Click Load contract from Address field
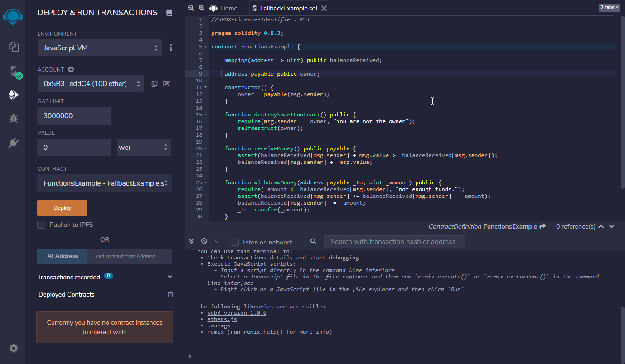The height and width of the screenshot is (364, 625). click(130, 256)
